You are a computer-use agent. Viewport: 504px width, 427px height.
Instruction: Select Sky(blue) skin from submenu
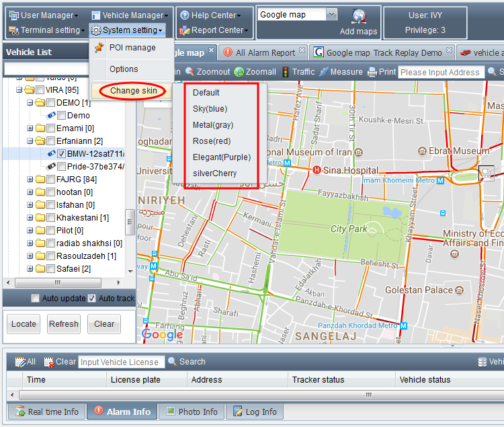tap(210, 109)
